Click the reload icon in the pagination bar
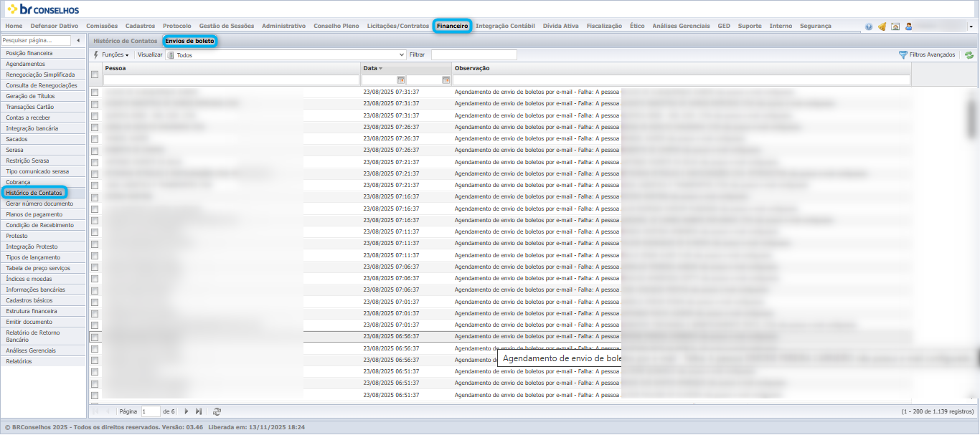This screenshot has width=980, height=435. (217, 411)
